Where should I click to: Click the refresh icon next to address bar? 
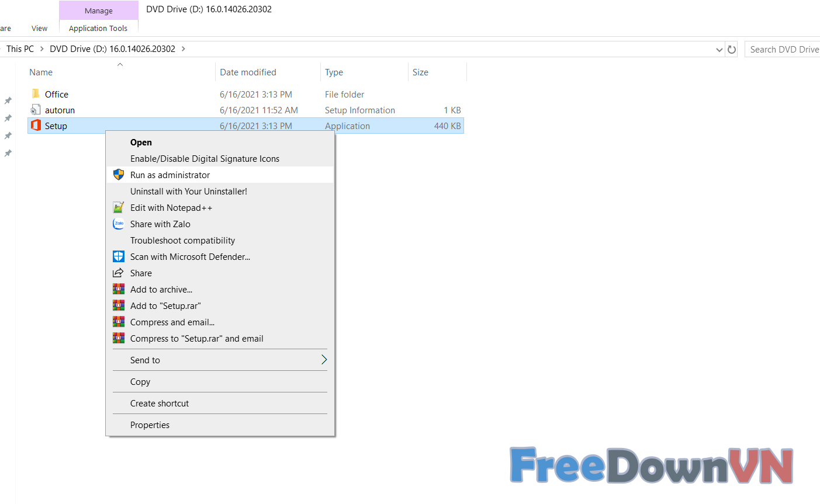pos(732,50)
